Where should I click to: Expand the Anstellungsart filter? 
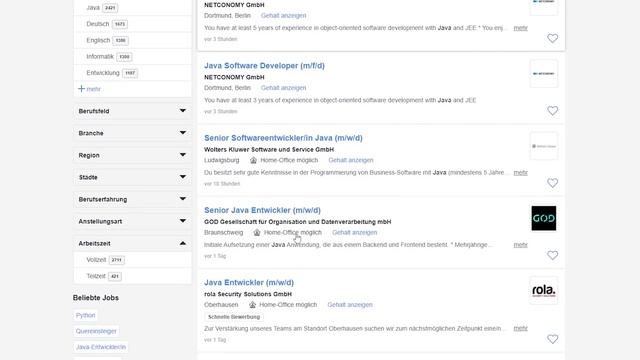(x=132, y=221)
